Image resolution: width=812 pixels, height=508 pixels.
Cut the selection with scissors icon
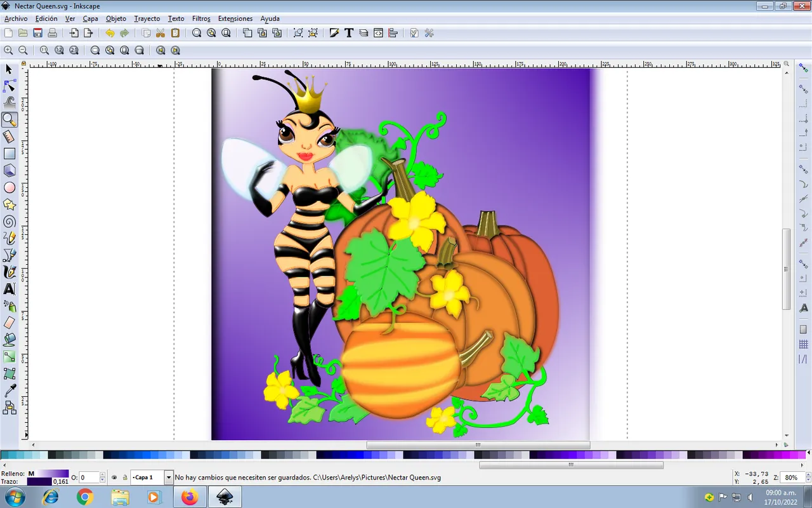(x=161, y=33)
